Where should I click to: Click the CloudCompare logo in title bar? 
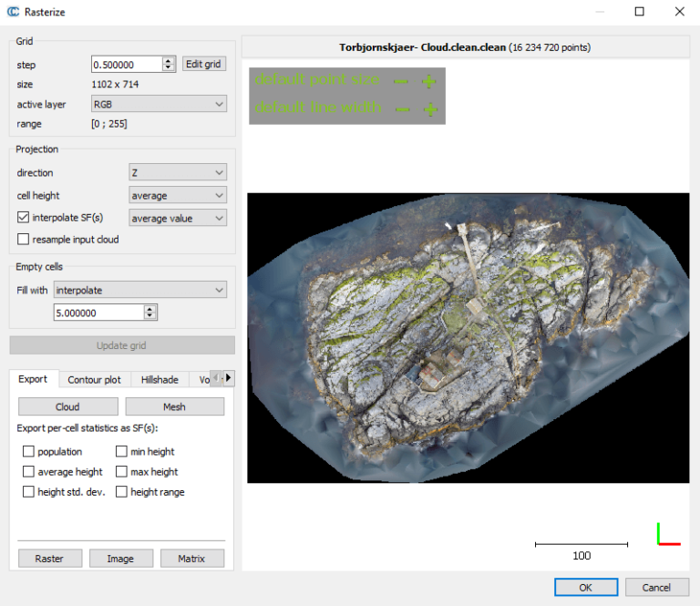coord(13,12)
